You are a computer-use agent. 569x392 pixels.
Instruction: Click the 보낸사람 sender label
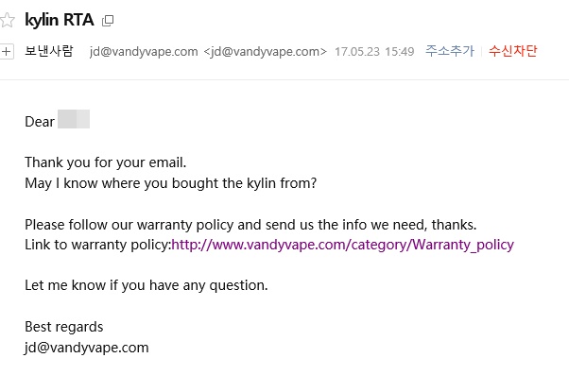(x=49, y=51)
